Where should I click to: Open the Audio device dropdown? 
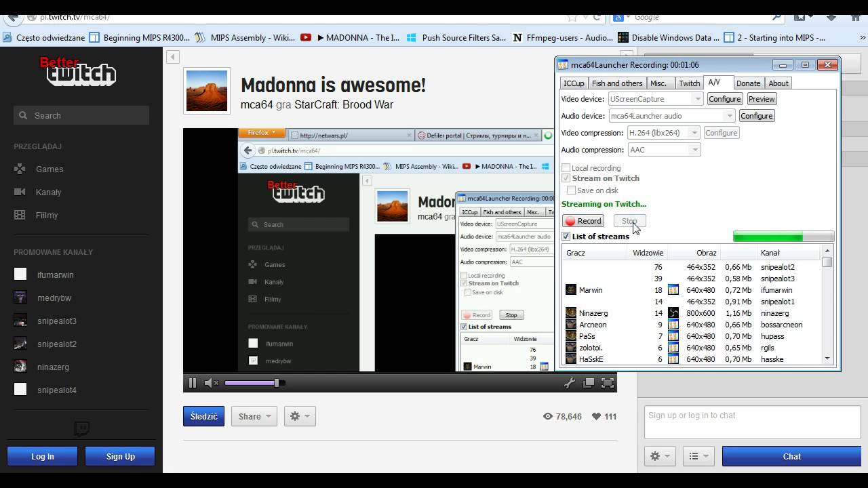click(672, 116)
